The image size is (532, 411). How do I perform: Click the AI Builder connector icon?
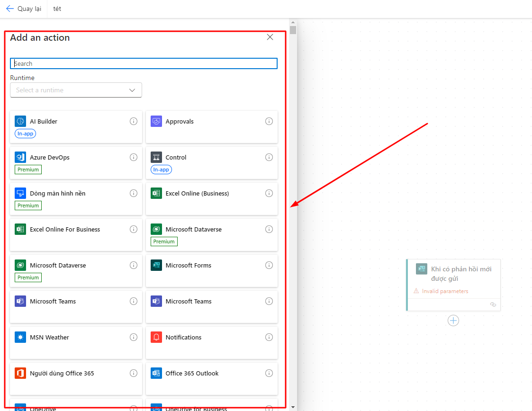pyautogui.click(x=20, y=121)
